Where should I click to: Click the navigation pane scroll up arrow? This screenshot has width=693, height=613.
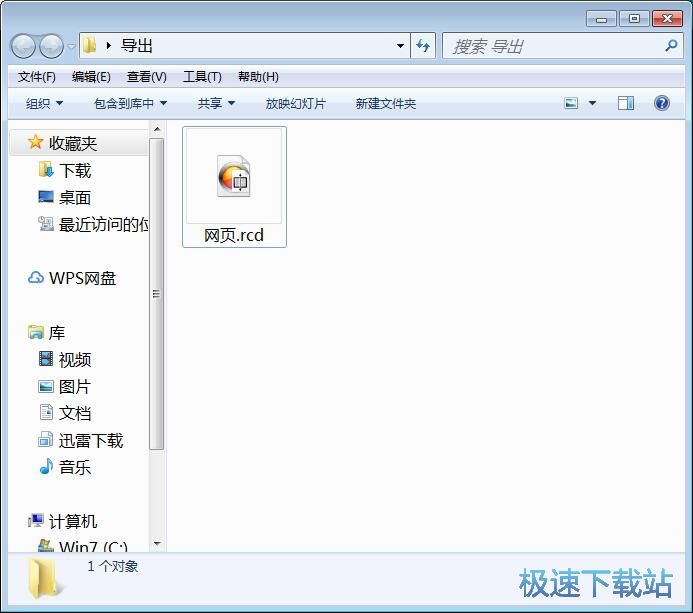pos(156,129)
